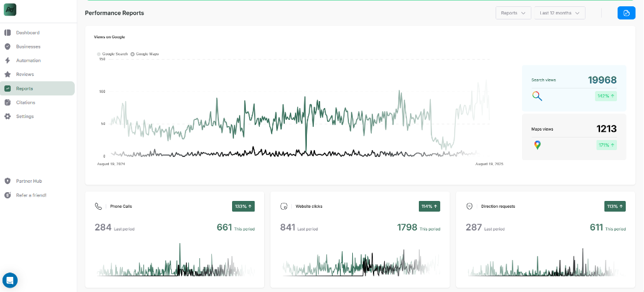Click the 287 last period value
This screenshot has height=292, width=644.
(474, 227)
